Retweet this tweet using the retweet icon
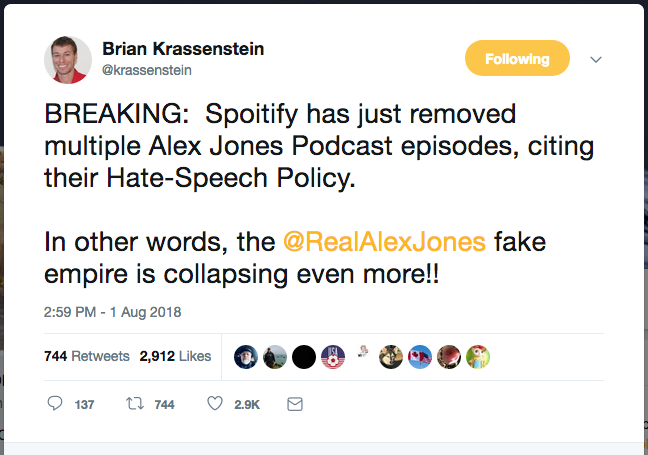 tap(134, 404)
